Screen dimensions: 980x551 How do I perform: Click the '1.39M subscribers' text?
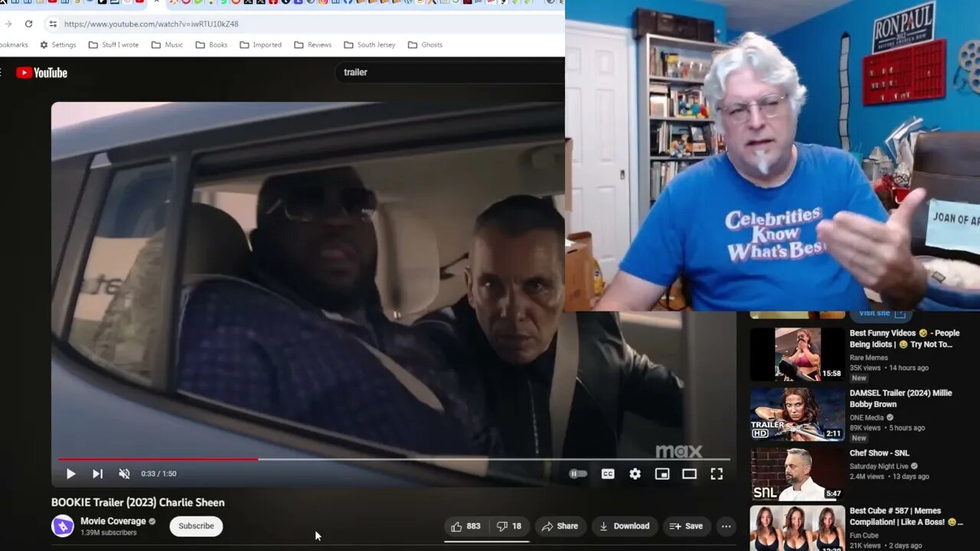109,533
